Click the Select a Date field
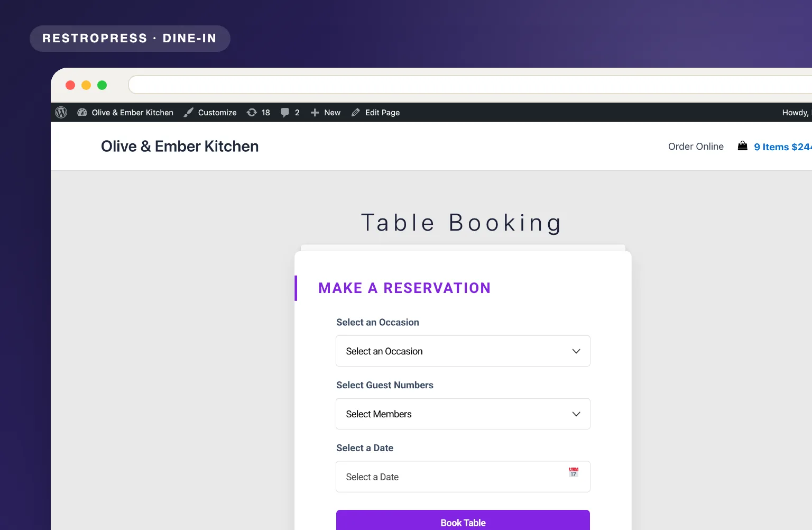The image size is (812, 530). (x=463, y=477)
